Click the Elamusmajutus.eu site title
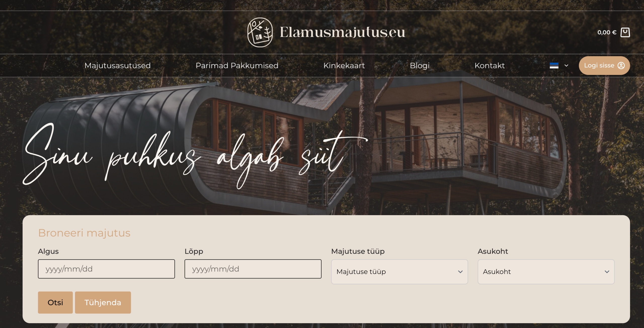The image size is (644, 328). [x=342, y=32]
